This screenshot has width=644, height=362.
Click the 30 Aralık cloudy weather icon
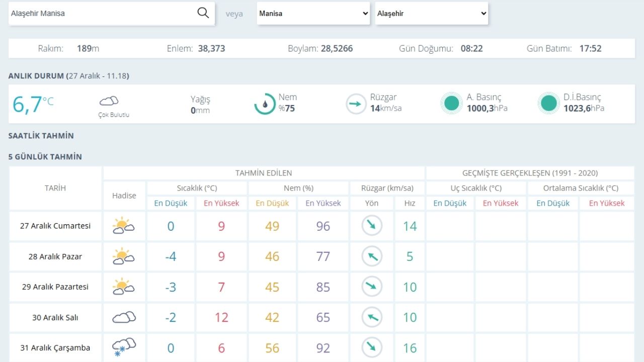pyautogui.click(x=124, y=317)
